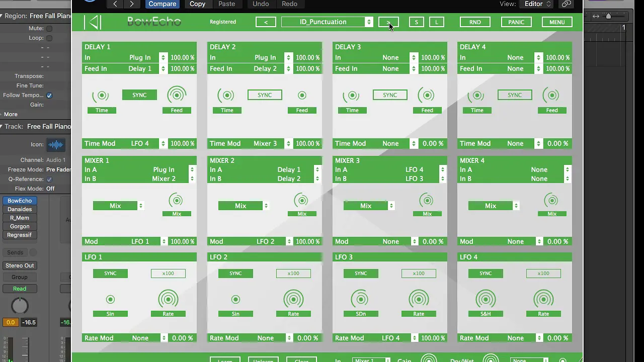644x362 pixels.
Task: Click the Delay 2 Feed knob
Action: point(302,95)
